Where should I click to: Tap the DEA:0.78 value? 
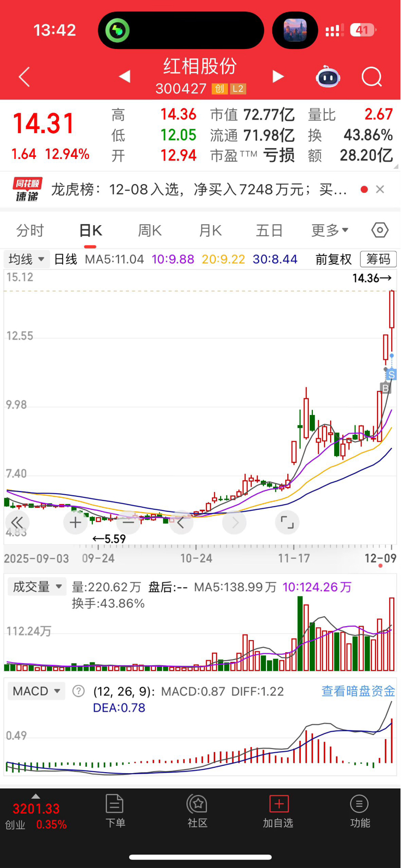(119, 708)
